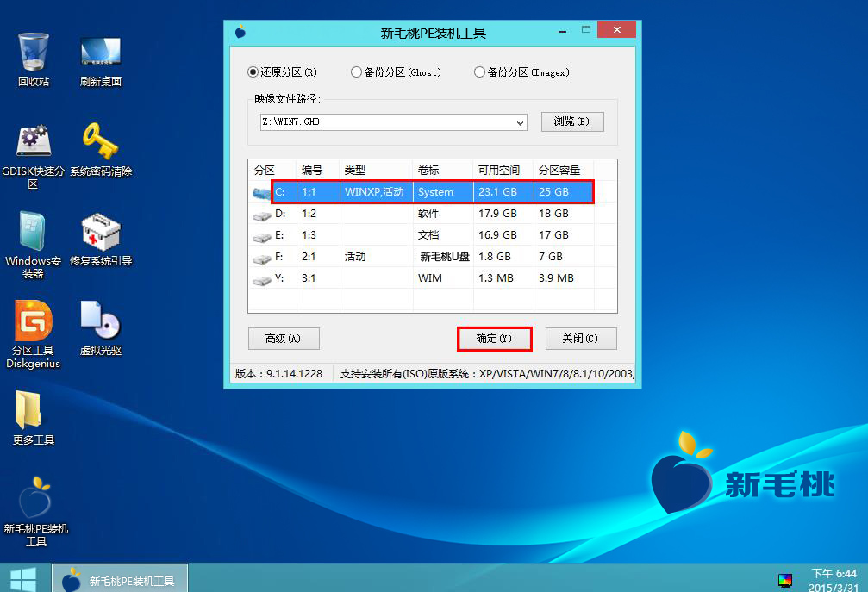Click the E: drive icon in partition list
Screen dimensions: 868x592
pos(261,236)
